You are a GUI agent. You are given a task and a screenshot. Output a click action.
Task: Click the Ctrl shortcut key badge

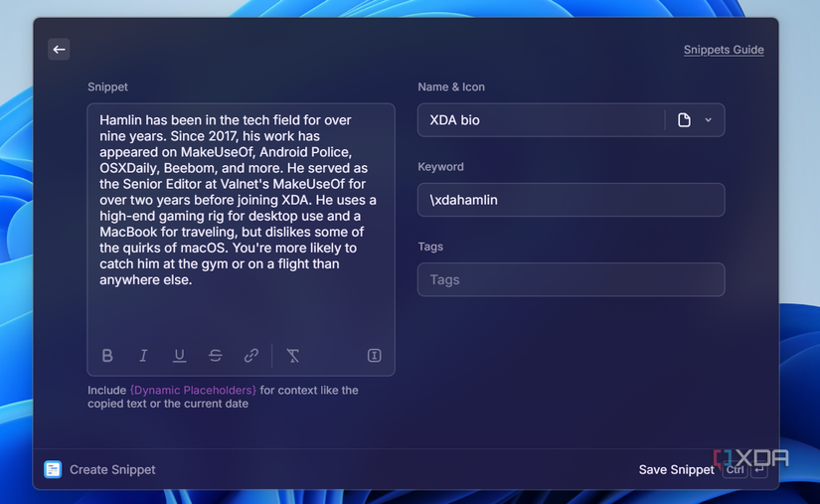(735, 469)
